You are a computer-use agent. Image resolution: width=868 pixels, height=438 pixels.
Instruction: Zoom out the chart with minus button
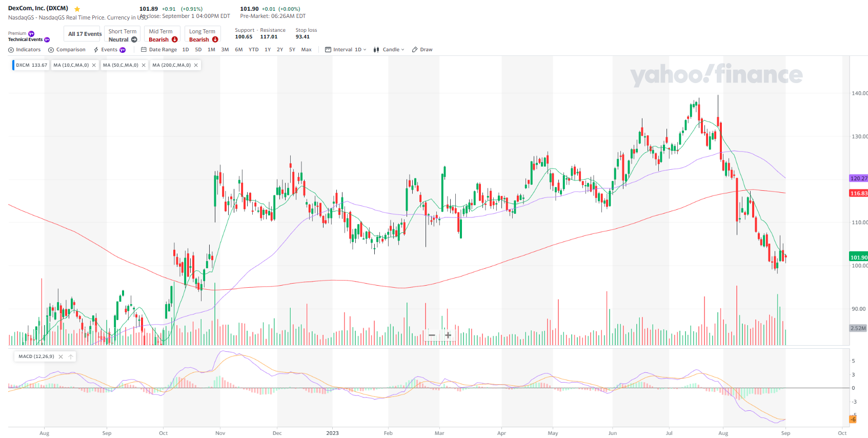(432, 335)
